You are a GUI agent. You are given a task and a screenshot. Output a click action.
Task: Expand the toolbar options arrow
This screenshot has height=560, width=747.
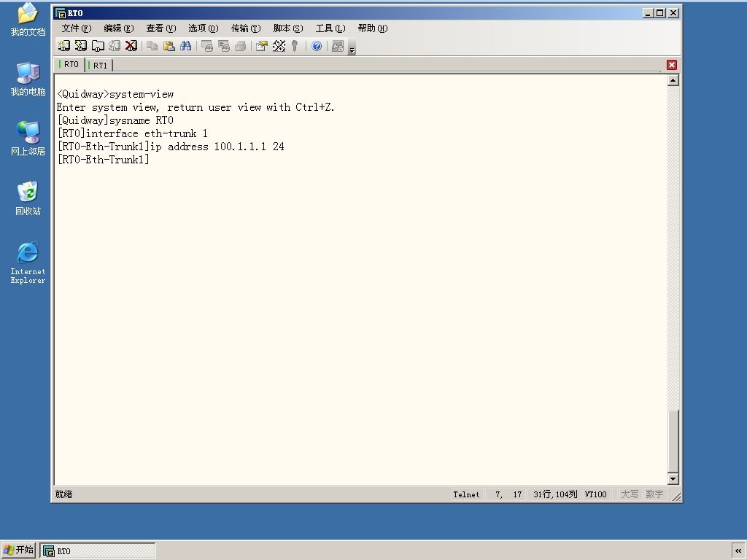pos(352,47)
